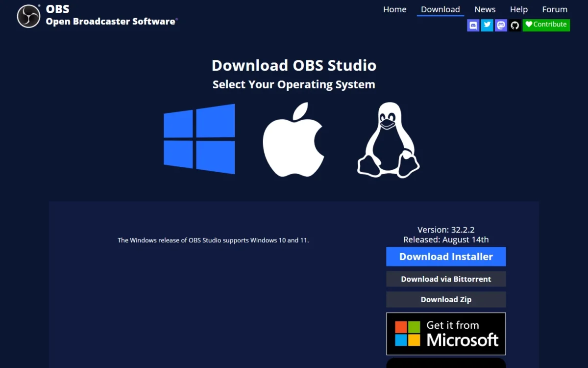588x368 pixels.
Task: Click the Download OBS Studio heading
Action: pyautogui.click(x=294, y=65)
